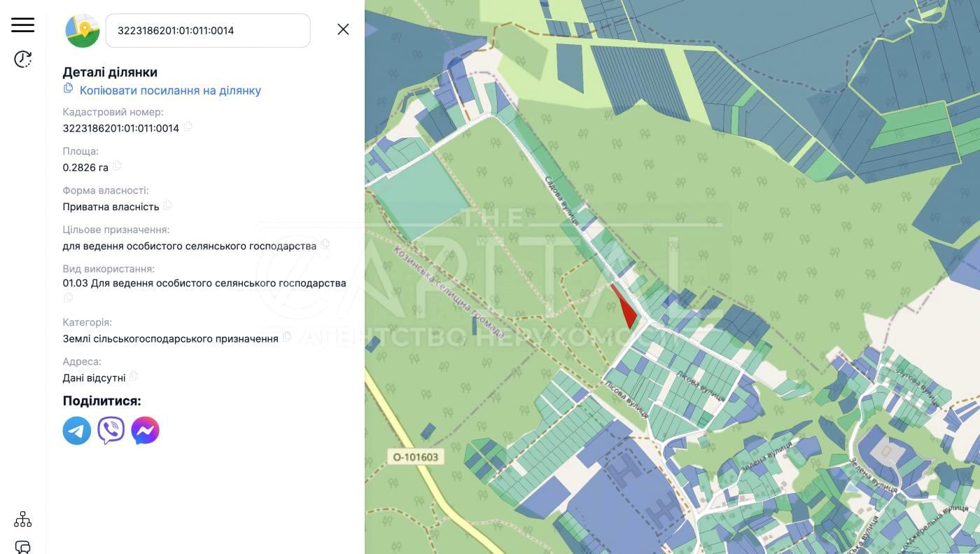Click 'Копіювати посилання на ділянку' link
The width and height of the screenshot is (980, 554).
(170, 90)
